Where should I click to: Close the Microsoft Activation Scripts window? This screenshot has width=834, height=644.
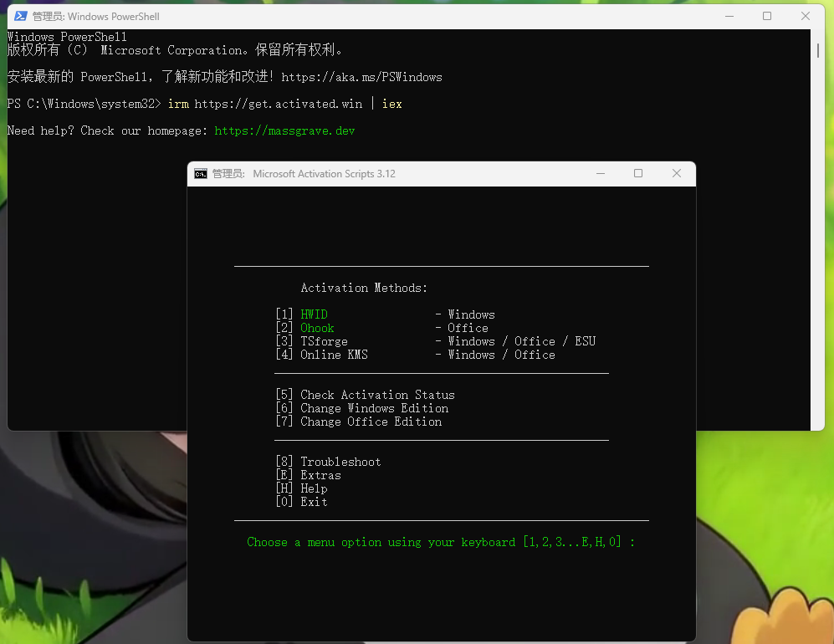[x=677, y=173]
